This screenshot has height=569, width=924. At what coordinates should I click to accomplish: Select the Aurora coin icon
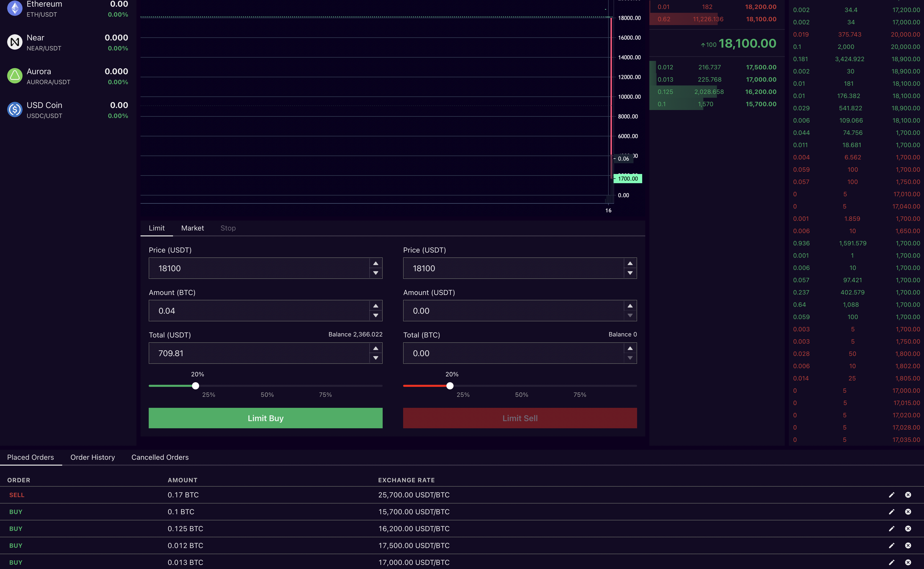tap(15, 76)
